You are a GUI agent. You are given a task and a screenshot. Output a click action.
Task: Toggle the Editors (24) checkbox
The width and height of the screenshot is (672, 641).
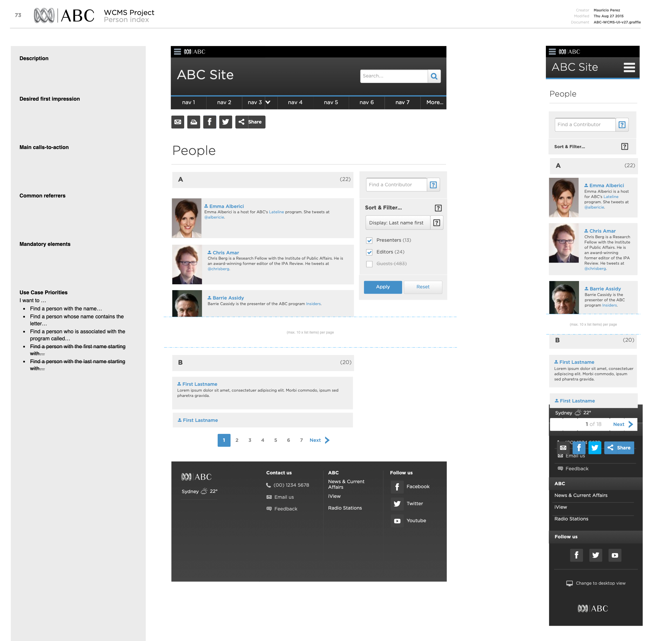tap(369, 252)
